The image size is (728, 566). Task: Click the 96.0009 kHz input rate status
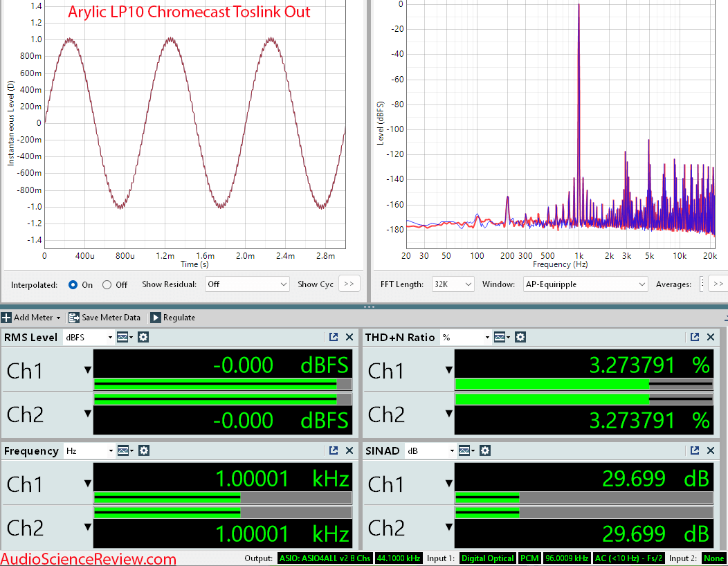click(x=567, y=558)
